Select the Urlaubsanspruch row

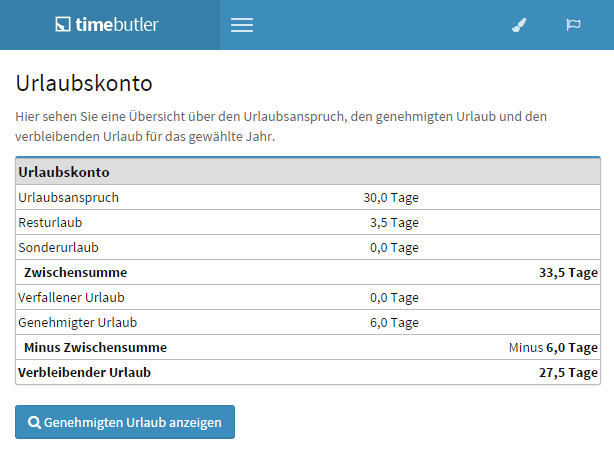coord(308,197)
